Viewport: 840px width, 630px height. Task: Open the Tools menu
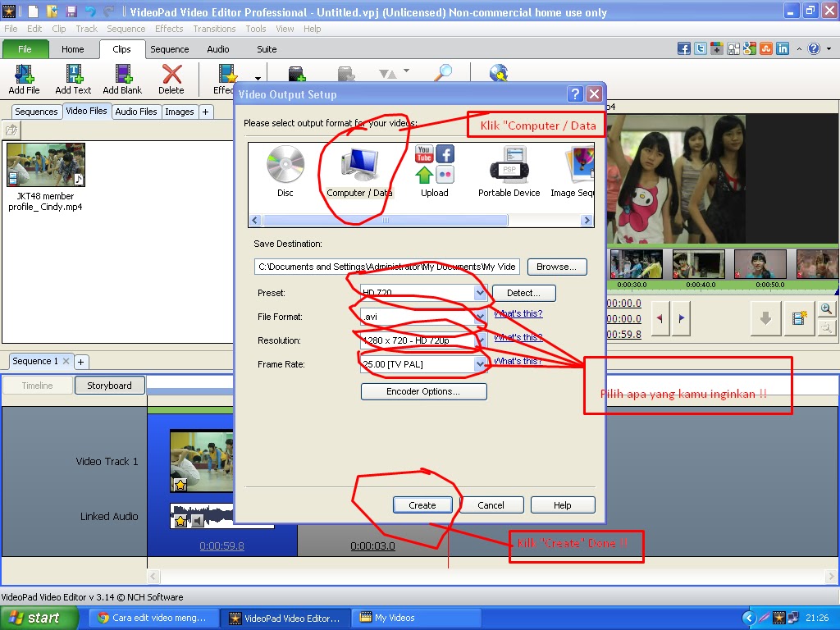tap(256, 29)
